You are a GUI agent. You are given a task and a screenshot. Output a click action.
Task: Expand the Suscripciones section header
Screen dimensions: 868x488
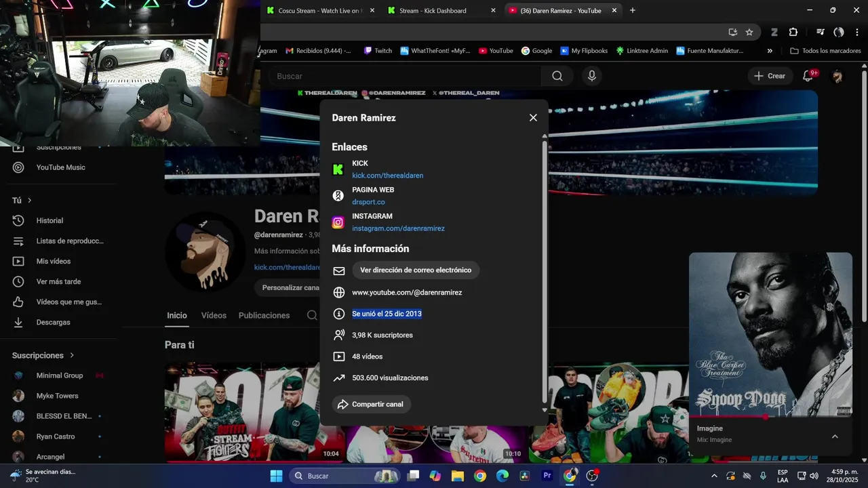[x=43, y=355]
